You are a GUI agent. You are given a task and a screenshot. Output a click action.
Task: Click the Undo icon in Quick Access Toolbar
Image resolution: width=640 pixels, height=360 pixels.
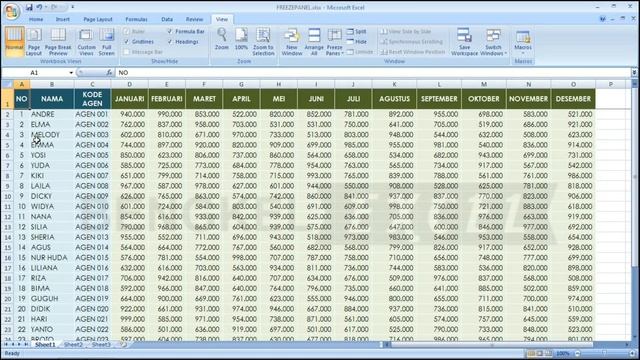click(x=40, y=7)
